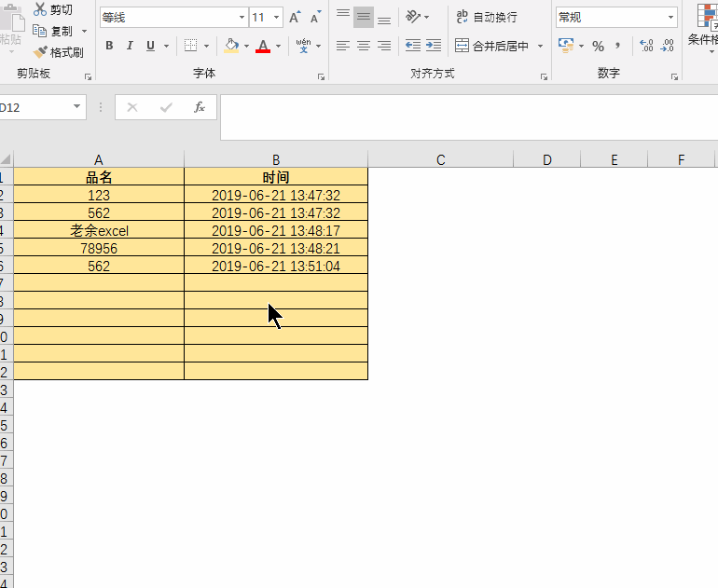This screenshot has height=588, width=718.
Task: Open font (字体) dialog launcher
Action: pos(321,76)
